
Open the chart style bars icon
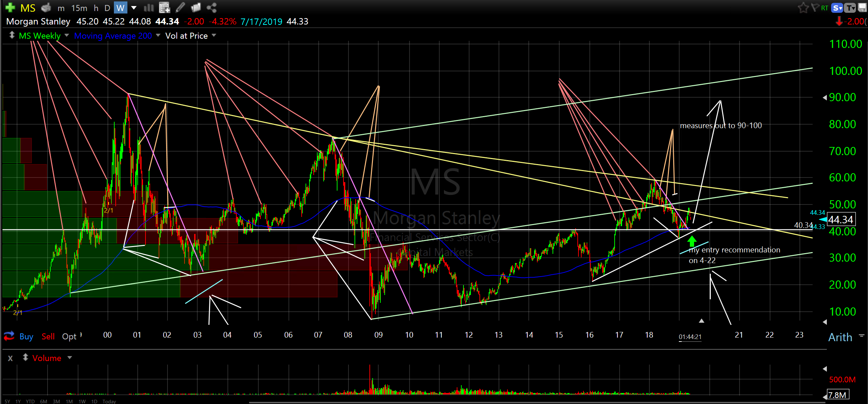pyautogui.click(x=149, y=7)
